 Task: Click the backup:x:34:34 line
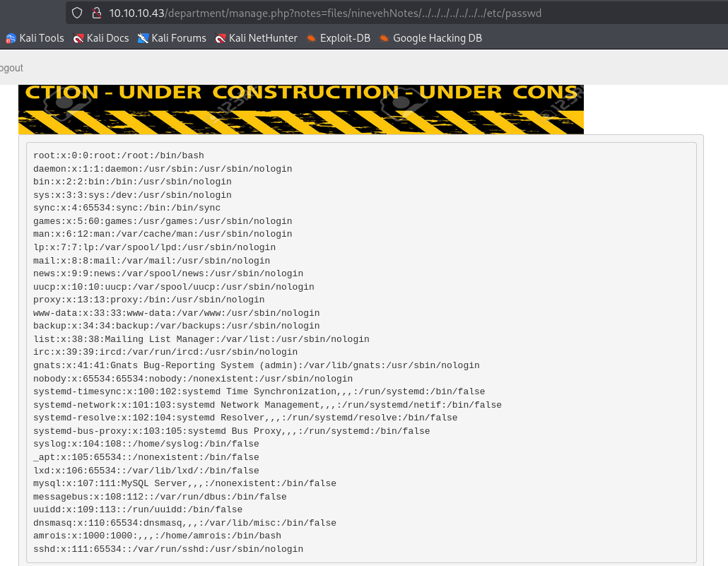pyautogui.click(x=177, y=326)
